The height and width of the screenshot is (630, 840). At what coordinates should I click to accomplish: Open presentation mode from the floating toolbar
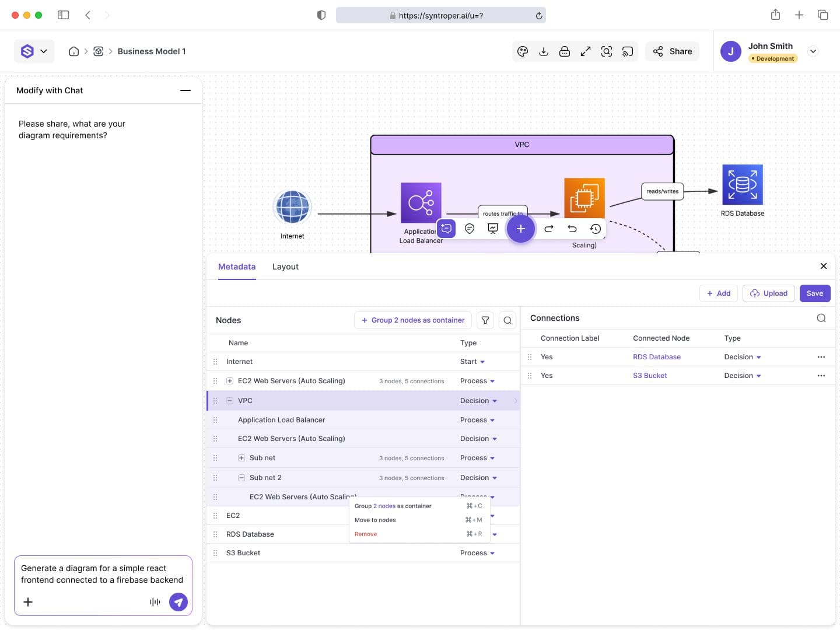[493, 229]
